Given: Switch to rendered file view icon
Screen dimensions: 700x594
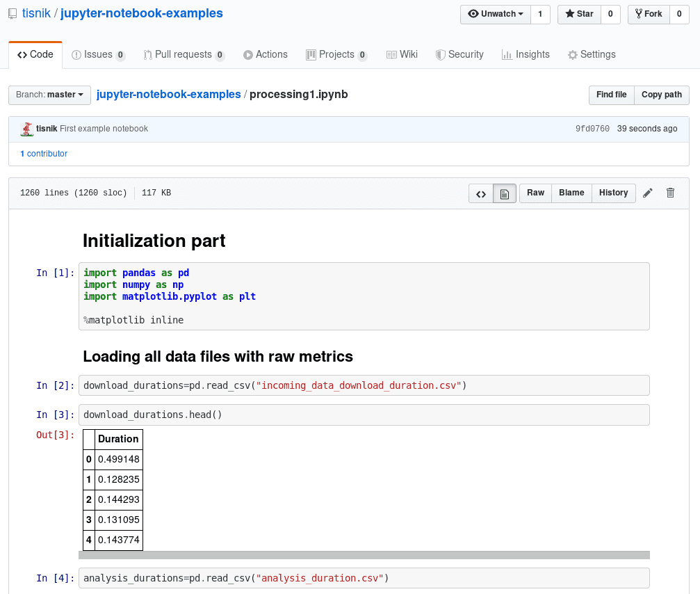Looking at the screenshot, I should click(504, 194).
